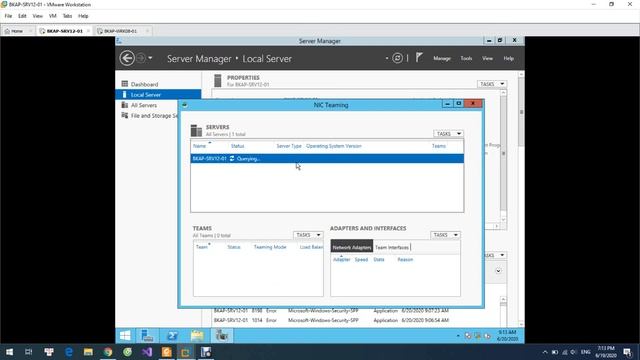Open the Adapters and Interfaces TASKS dropdown
The width and height of the screenshot is (640, 360).
tap(445, 235)
